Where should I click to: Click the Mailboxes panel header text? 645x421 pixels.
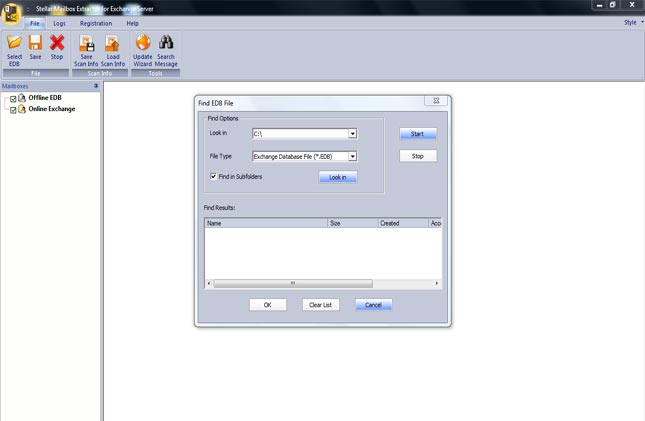(15, 86)
